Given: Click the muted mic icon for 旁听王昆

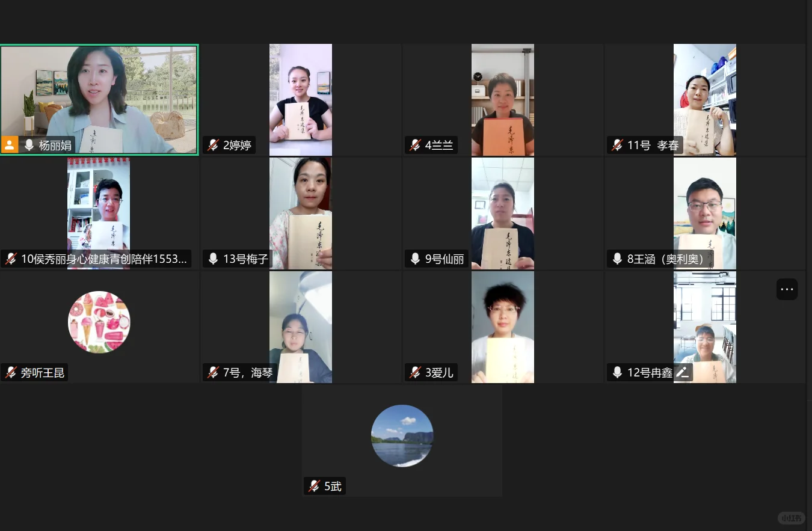Looking at the screenshot, I should (x=11, y=372).
